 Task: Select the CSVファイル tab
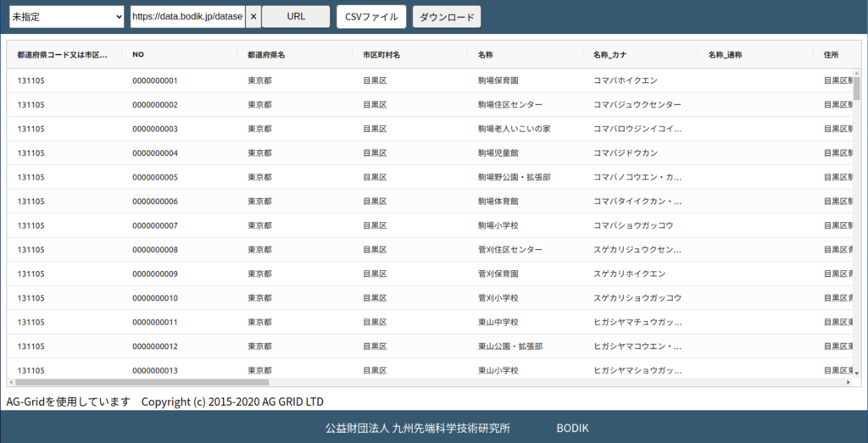click(x=371, y=17)
